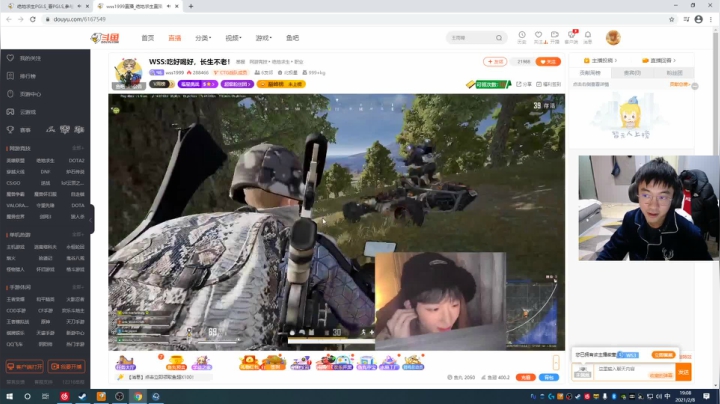
Task: Open watch history clock icon
Action: click(522, 35)
